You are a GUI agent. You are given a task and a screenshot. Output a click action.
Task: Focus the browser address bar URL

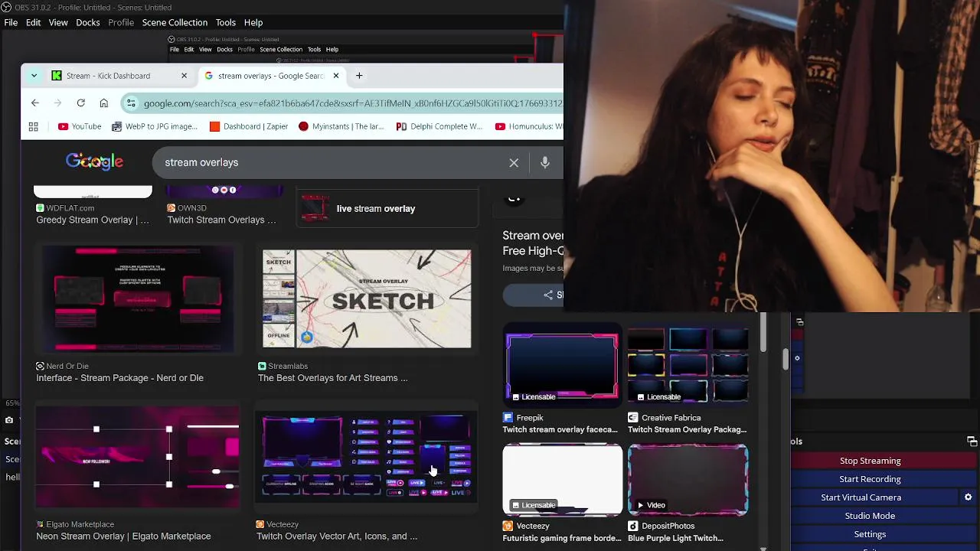pyautogui.click(x=352, y=103)
